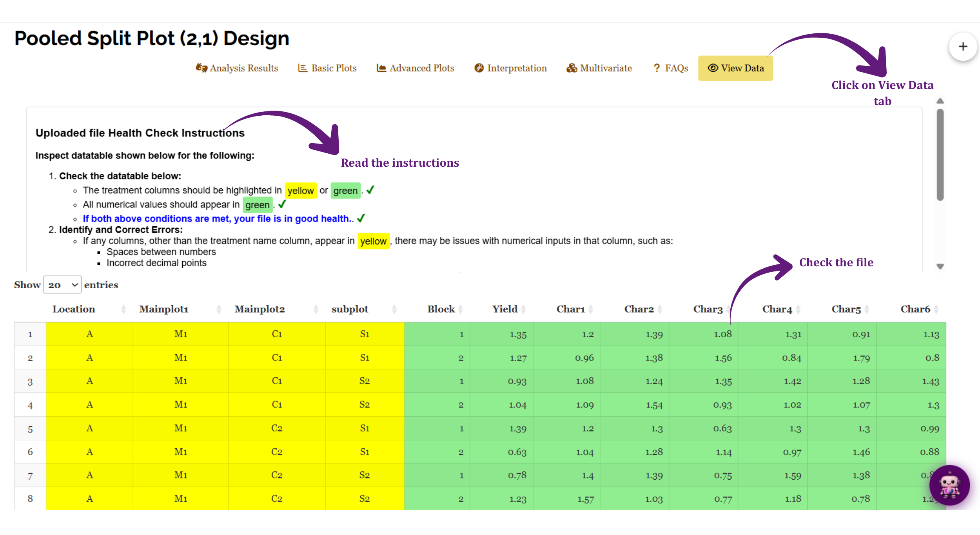Click the Mainplot2 cell C2 in row 5
The height and width of the screenshot is (535, 980).
[x=277, y=428]
